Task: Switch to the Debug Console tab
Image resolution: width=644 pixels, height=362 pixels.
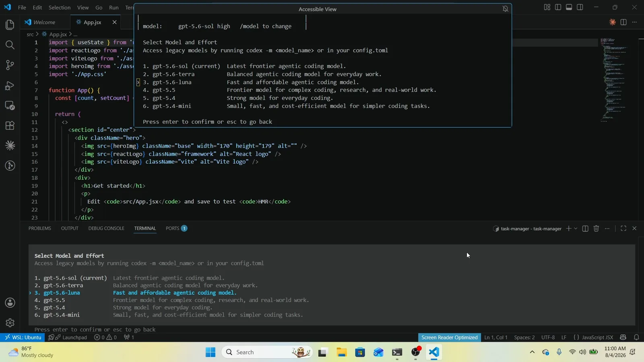Action: 106,228
